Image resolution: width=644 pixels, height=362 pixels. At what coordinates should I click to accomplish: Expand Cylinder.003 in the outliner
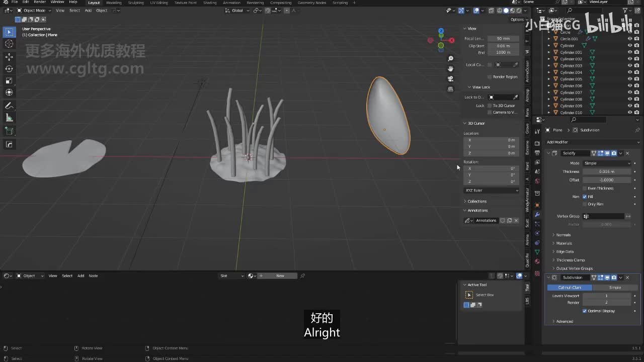(x=549, y=65)
